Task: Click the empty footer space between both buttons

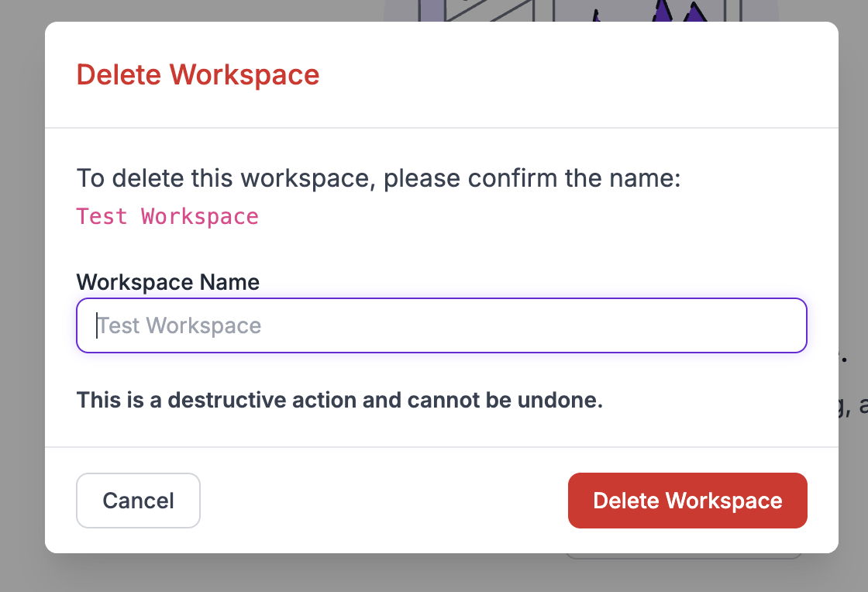Action: coord(384,501)
